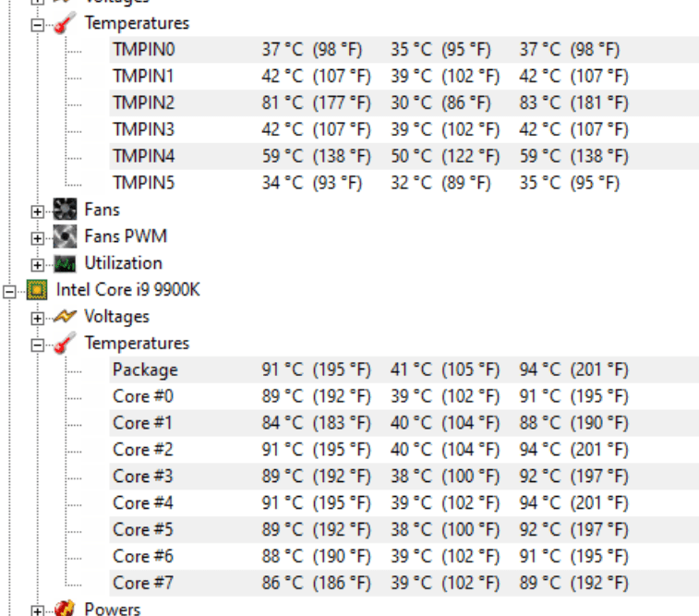The width and height of the screenshot is (699, 616).
Task: Click the Utilization graph icon
Action: pyautogui.click(x=65, y=264)
